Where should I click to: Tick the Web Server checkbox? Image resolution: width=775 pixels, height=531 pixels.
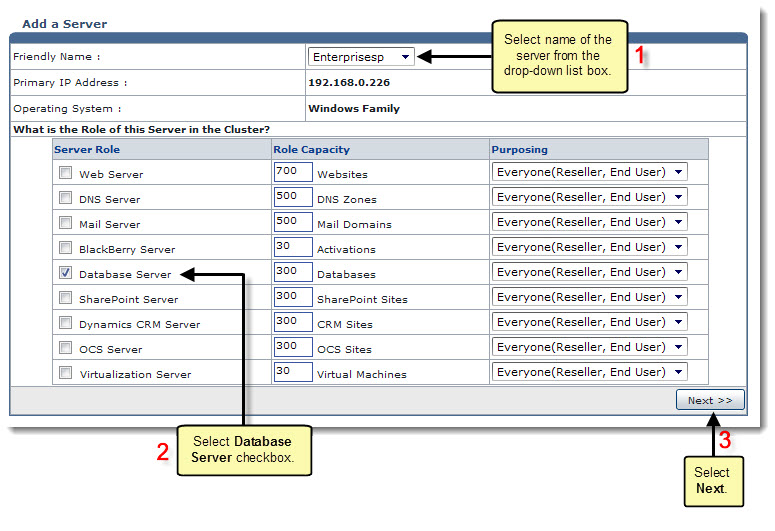(65, 173)
